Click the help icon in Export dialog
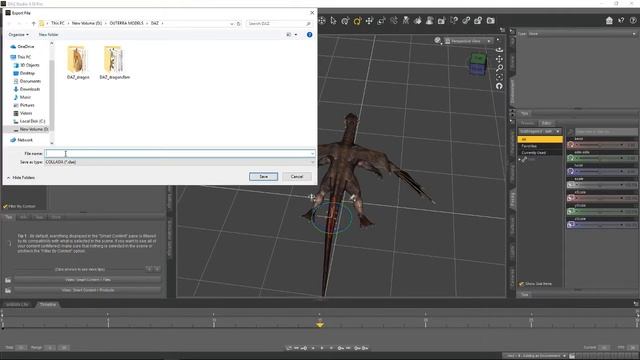 (309, 35)
